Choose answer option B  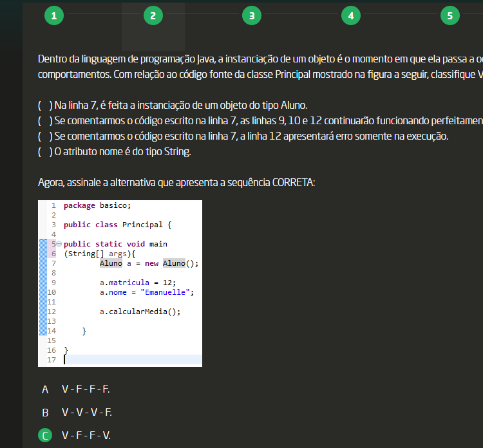pos(45,413)
